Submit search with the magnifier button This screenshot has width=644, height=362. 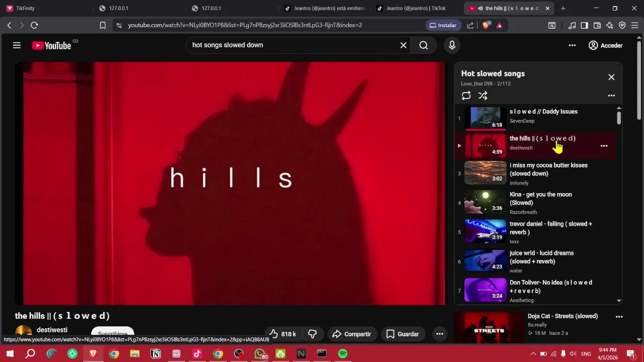[424, 45]
